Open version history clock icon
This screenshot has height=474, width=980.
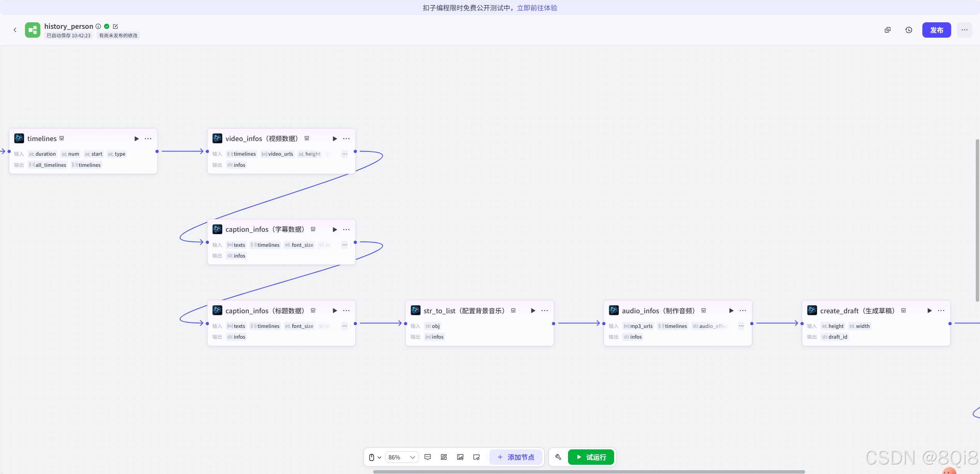(909, 30)
